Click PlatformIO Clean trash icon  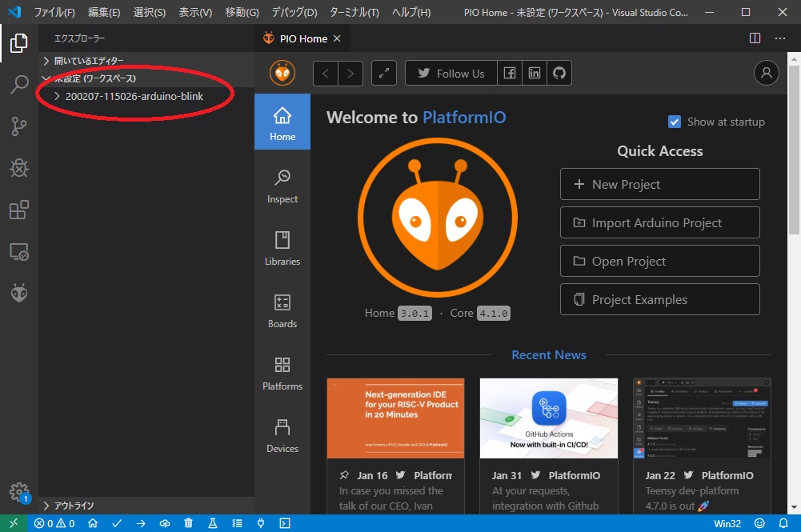[x=189, y=523]
